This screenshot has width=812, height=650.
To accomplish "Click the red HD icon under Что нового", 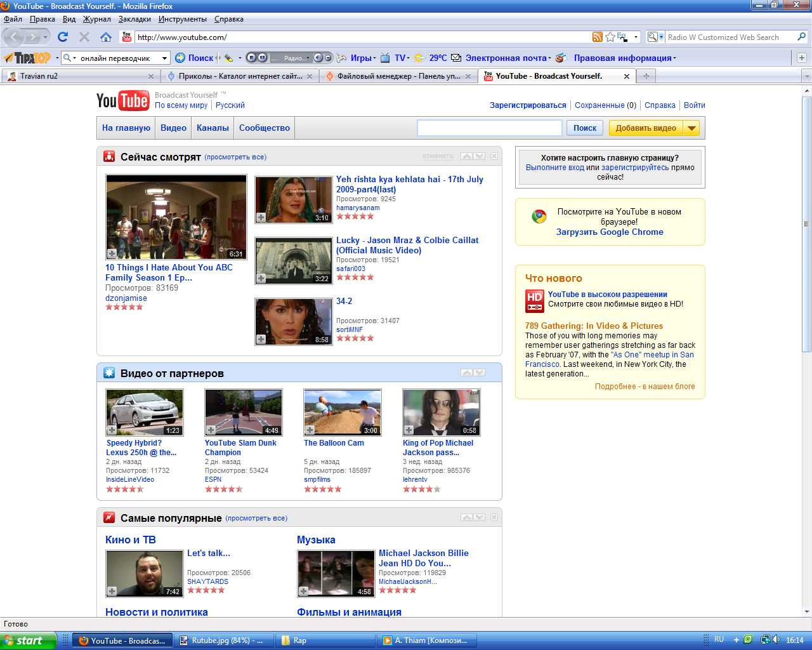I will tap(534, 301).
